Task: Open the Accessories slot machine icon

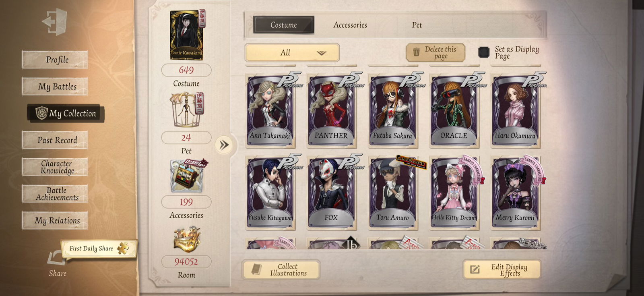Action: (188, 176)
